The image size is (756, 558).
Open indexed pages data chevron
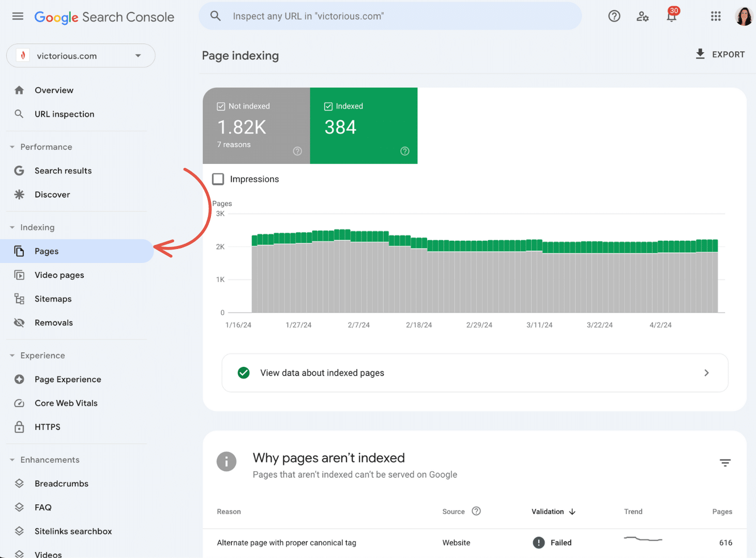pos(706,373)
